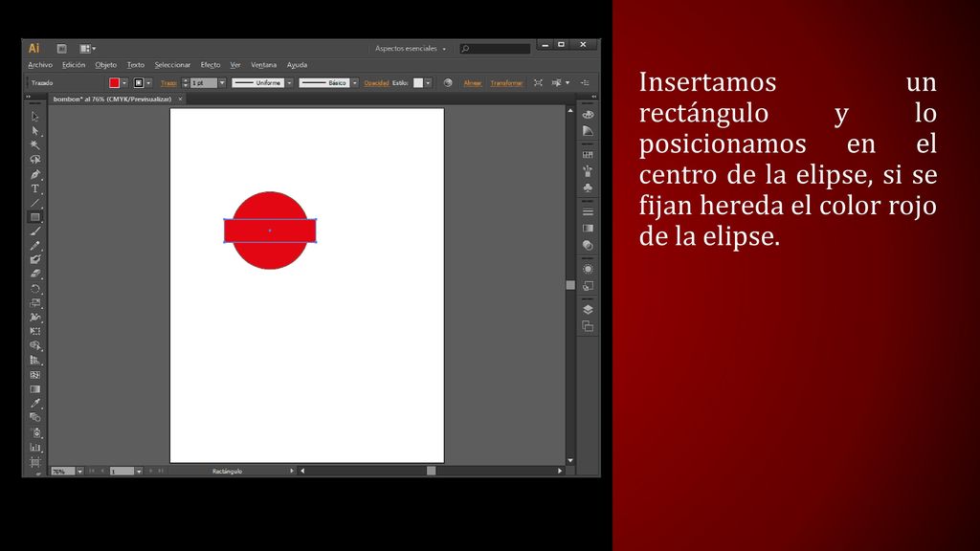
Task: Choose the Artboard tool
Action: [x=35, y=462]
